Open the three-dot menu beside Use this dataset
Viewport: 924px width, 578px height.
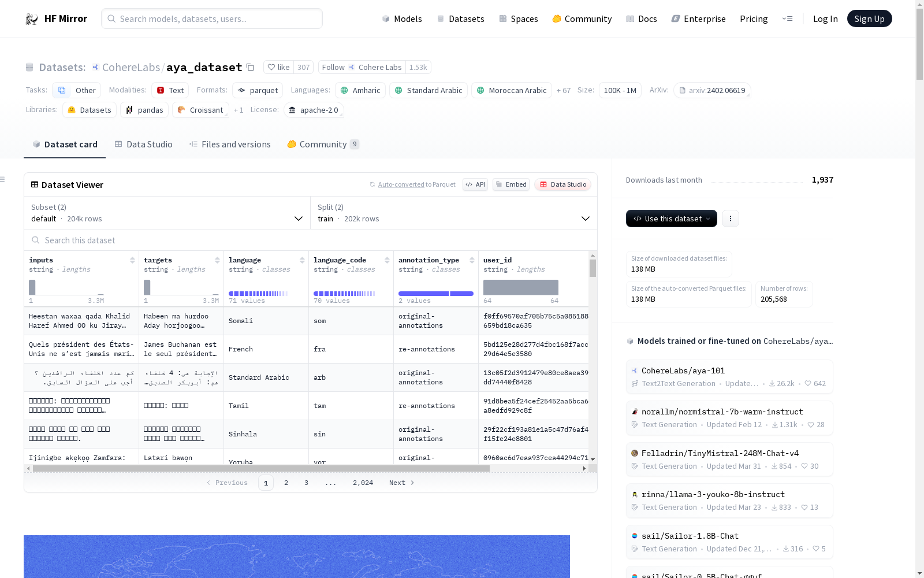coord(731,218)
